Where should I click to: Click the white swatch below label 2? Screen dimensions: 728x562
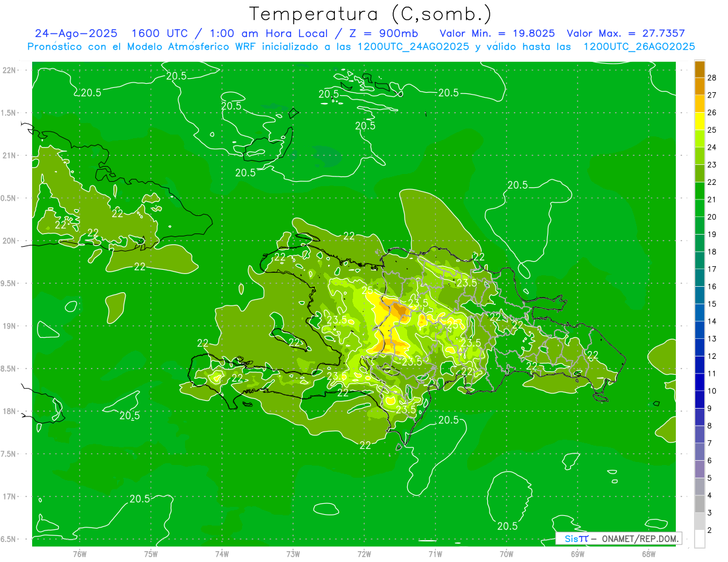(x=699, y=539)
